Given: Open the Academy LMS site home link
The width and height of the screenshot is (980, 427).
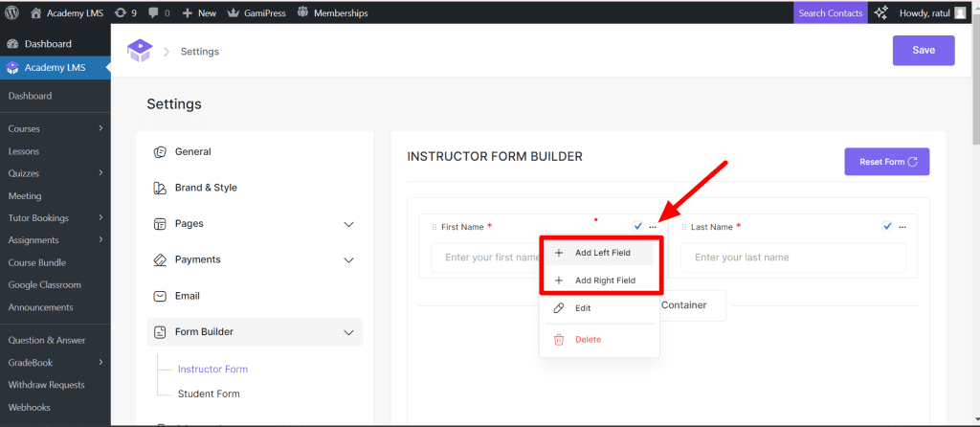Looking at the screenshot, I should tap(67, 12).
